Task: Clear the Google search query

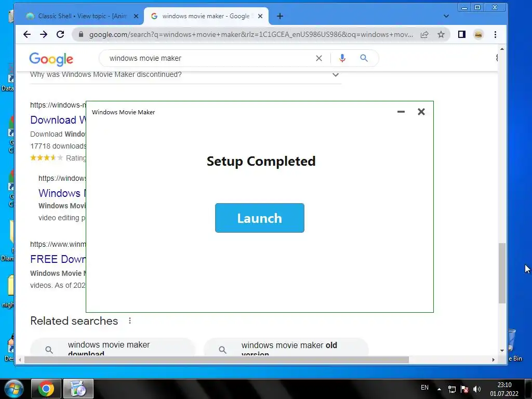Action: 319,58
